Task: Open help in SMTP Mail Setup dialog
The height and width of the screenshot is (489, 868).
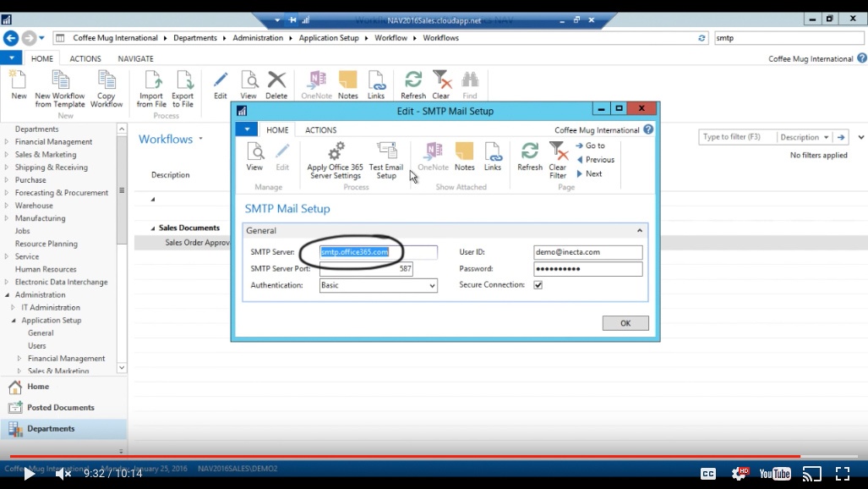Action: pos(648,129)
